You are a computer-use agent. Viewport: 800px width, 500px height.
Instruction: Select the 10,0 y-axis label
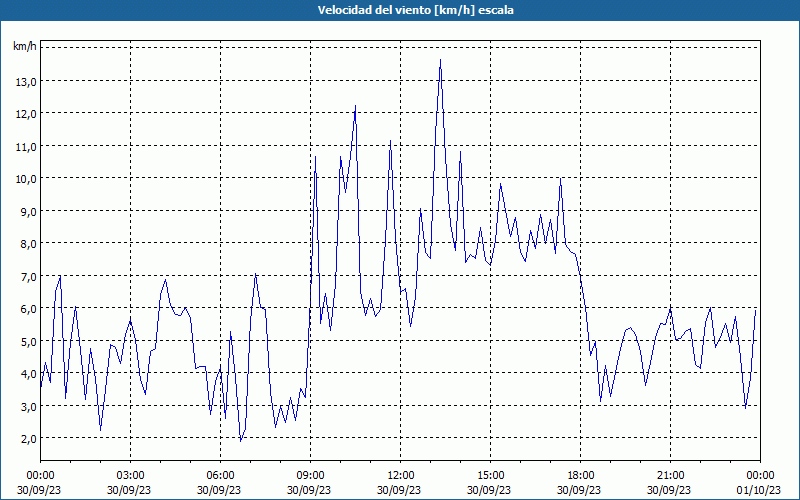coord(27,179)
